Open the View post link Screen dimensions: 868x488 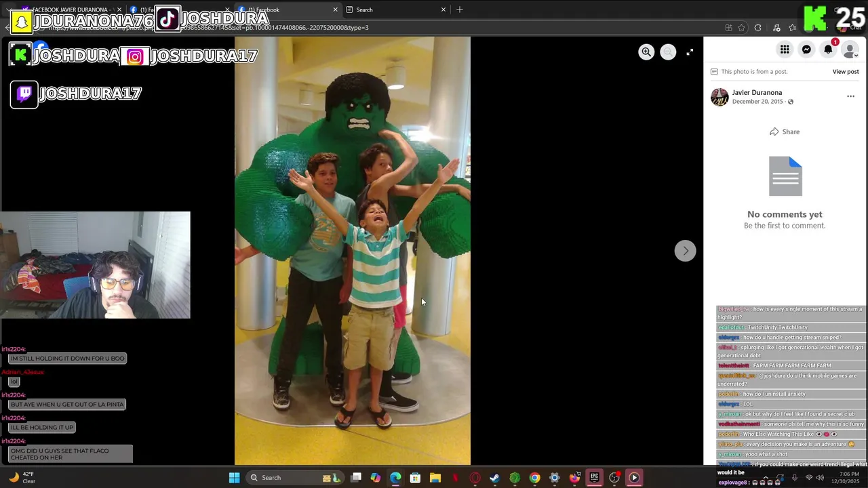[846, 71]
